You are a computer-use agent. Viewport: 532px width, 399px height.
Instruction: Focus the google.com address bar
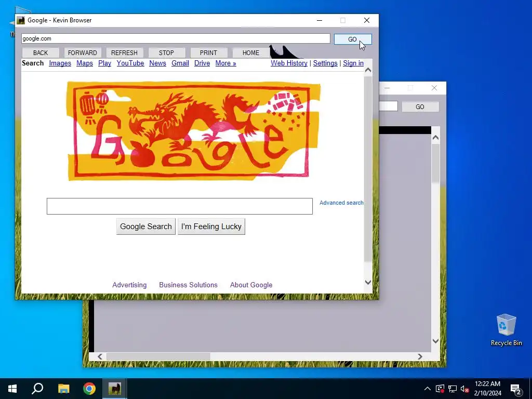[x=176, y=38]
